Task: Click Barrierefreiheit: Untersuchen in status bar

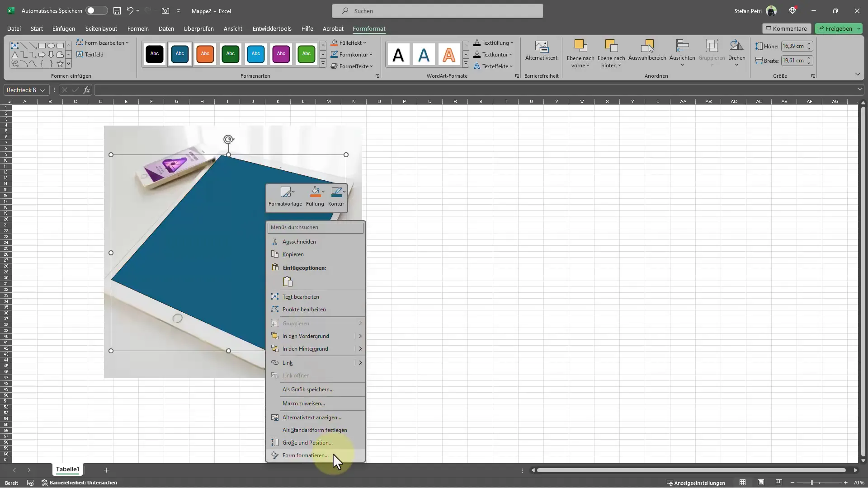Action: [x=80, y=483]
